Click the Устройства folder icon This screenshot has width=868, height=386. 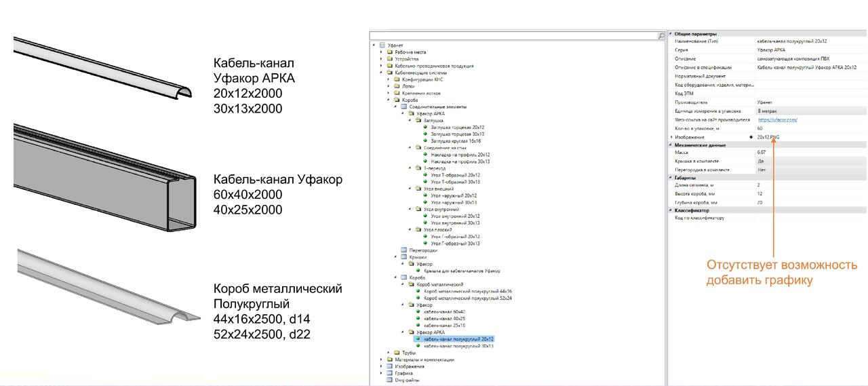(x=389, y=59)
